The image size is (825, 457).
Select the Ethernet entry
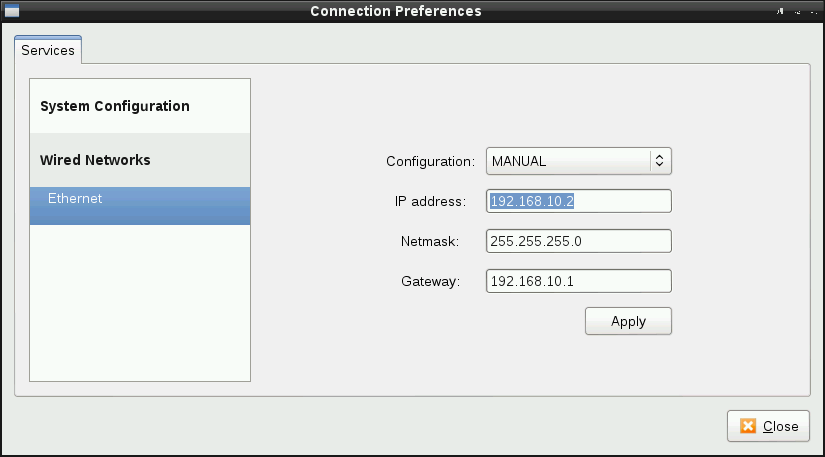click(140, 206)
